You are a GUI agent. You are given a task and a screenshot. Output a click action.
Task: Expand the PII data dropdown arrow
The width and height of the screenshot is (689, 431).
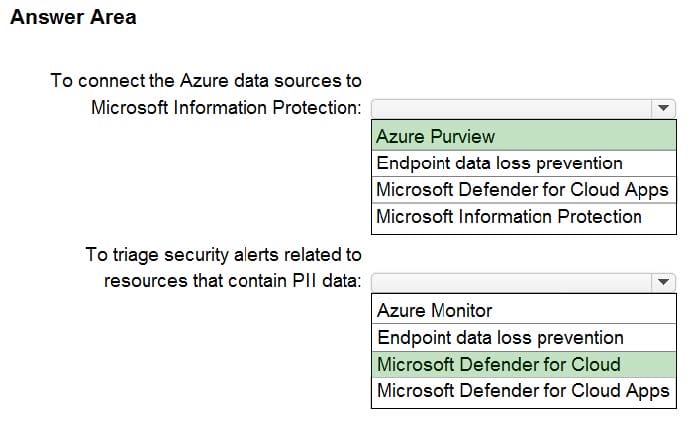(664, 283)
